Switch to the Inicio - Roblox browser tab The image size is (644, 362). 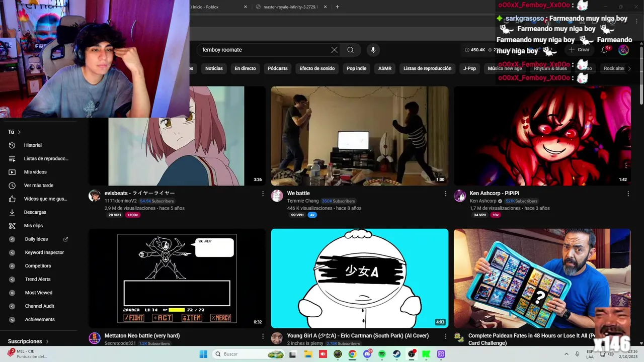pyautogui.click(x=205, y=7)
